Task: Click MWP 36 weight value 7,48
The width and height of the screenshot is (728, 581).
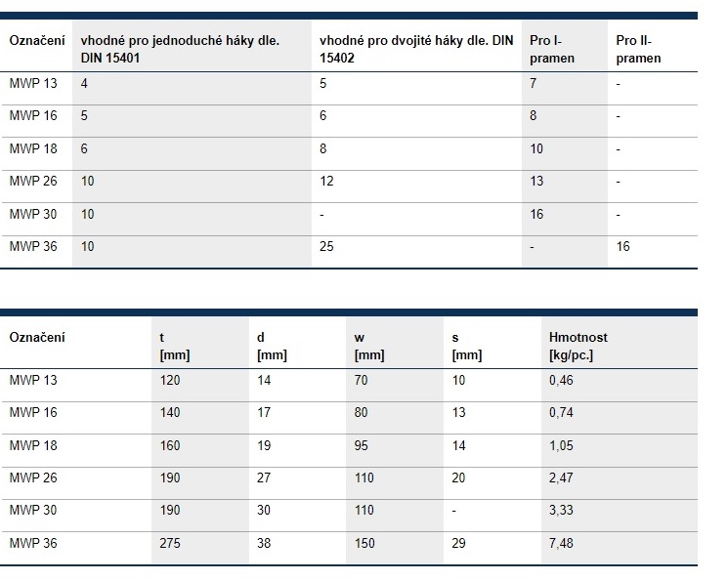Action: (561, 543)
